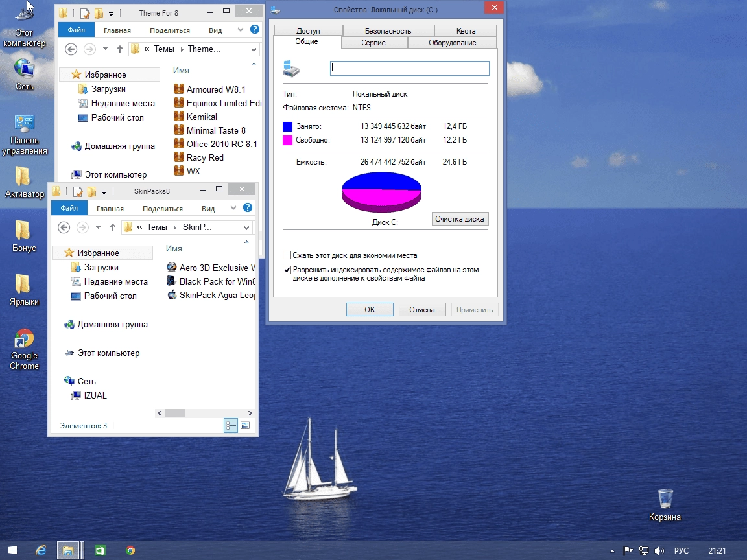
Task: Open recent locations dropdown in SkinPacks8
Action: (x=98, y=227)
